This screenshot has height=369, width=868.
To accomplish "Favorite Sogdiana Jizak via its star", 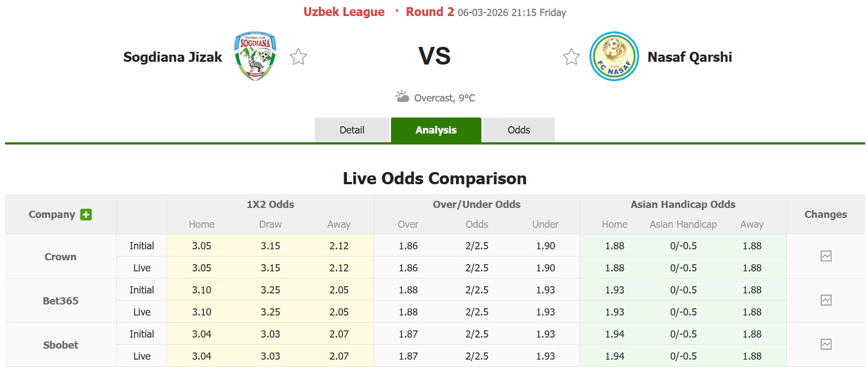I will 298,56.
